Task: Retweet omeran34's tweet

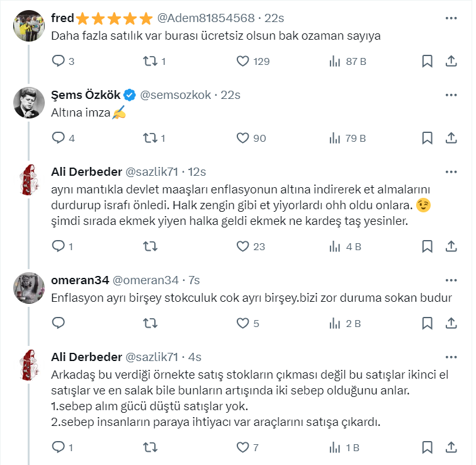Action: coord(150,323)
